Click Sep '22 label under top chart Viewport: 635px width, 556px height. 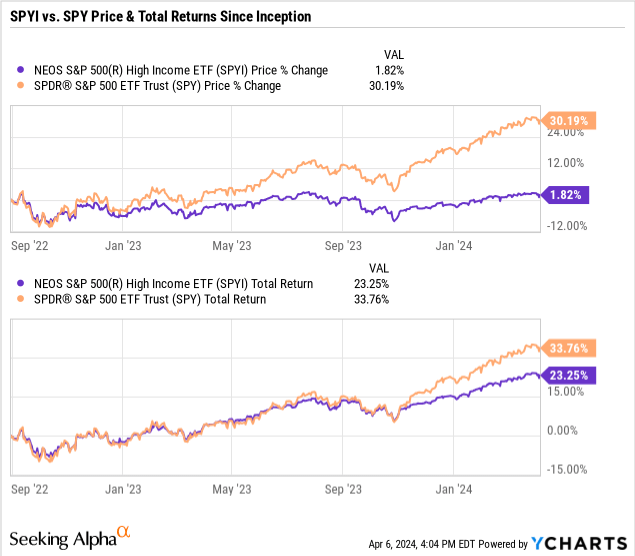[x=30, y=246]
